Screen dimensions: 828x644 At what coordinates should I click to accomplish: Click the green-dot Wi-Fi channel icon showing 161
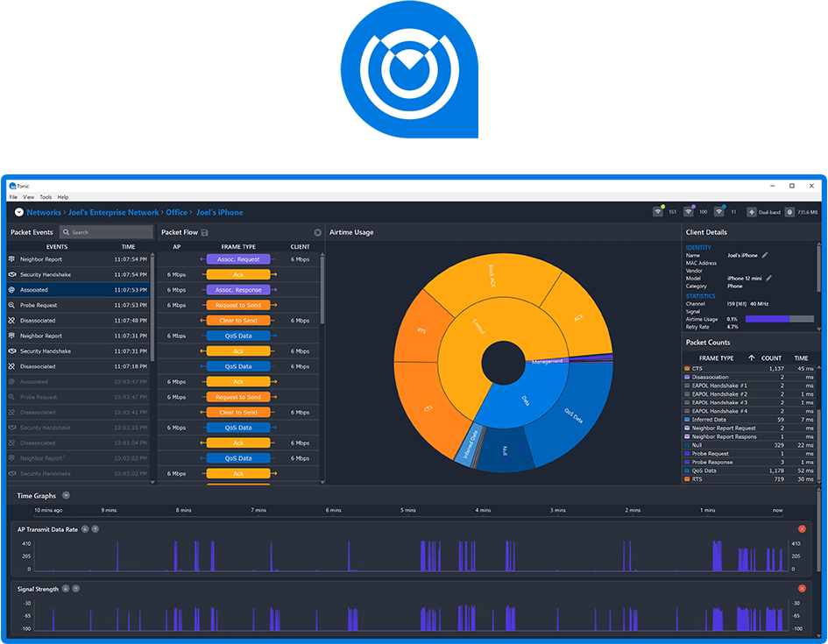[x=658, y=211]
